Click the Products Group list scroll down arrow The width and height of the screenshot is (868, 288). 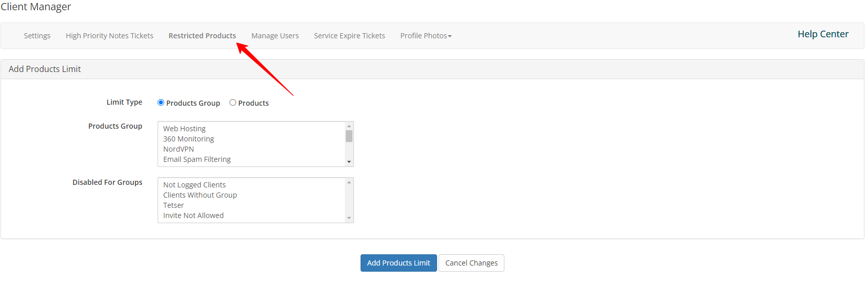point(349,162)
